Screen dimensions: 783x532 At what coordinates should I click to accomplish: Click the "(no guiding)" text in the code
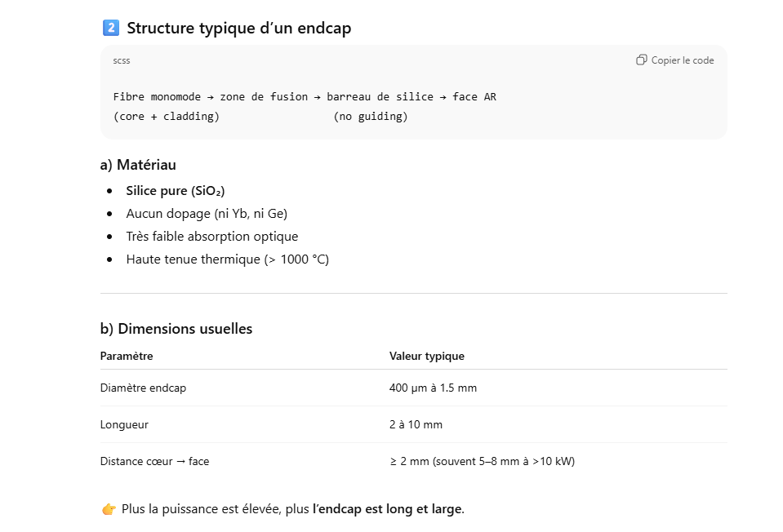(371, 117)
